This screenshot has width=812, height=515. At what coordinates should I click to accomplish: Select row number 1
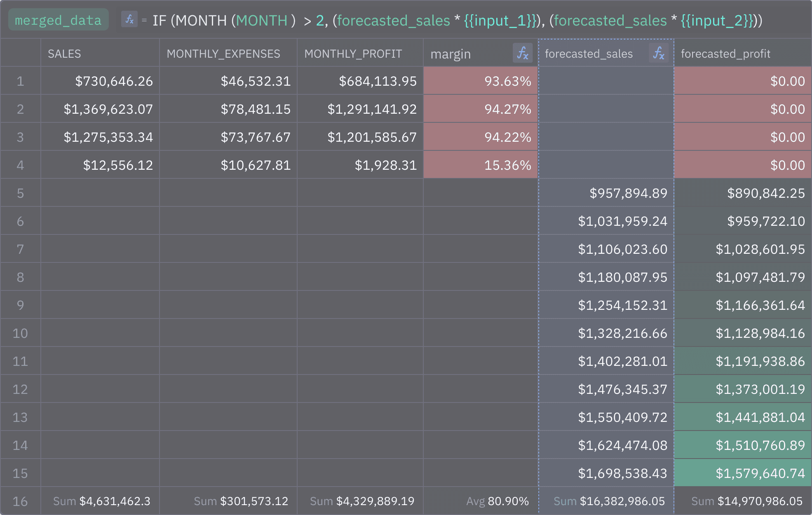click(20, 81)
